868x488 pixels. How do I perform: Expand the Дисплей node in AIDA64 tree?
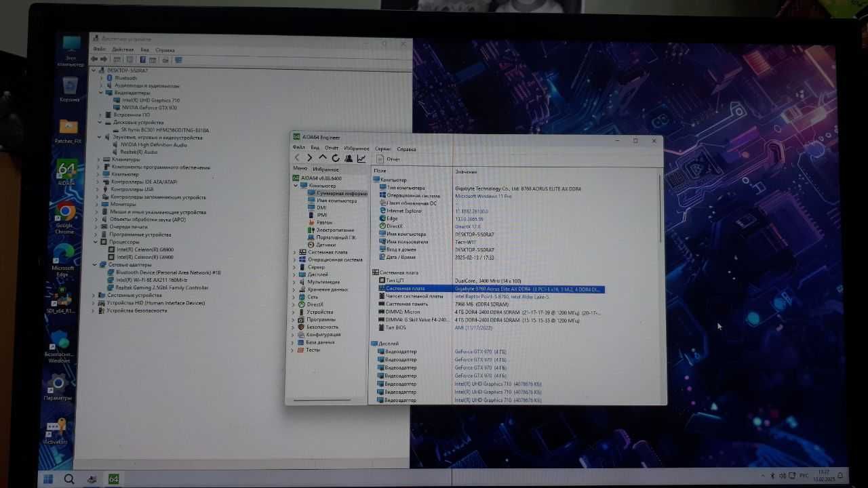294,274
